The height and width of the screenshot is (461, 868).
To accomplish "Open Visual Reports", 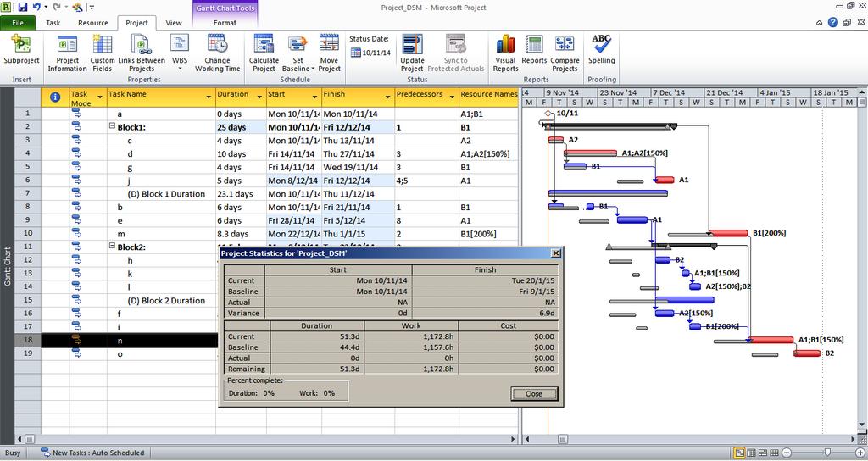I will tap(505, 53).
